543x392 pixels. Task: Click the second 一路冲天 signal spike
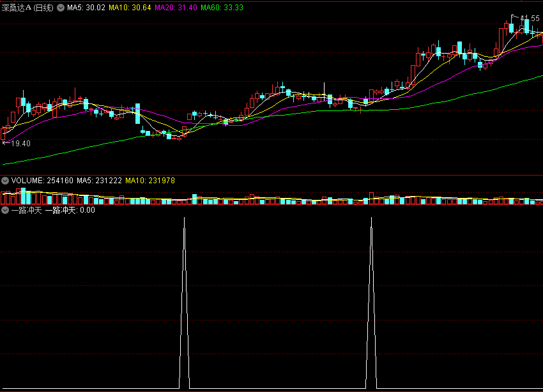(371, 303)
